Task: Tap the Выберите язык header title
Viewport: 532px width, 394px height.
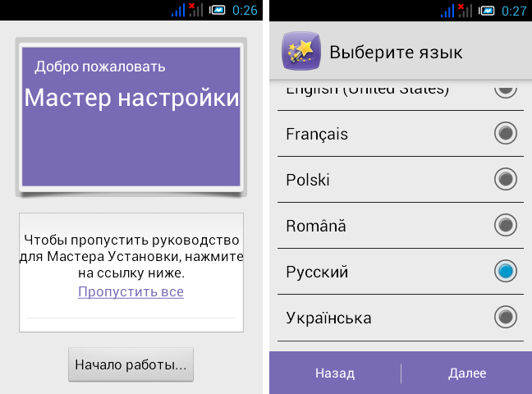Action: (x=396, y=53)
